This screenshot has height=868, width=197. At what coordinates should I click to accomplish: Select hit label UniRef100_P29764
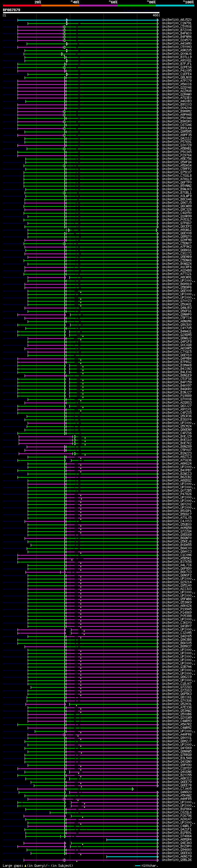click(x=177, y=155)
